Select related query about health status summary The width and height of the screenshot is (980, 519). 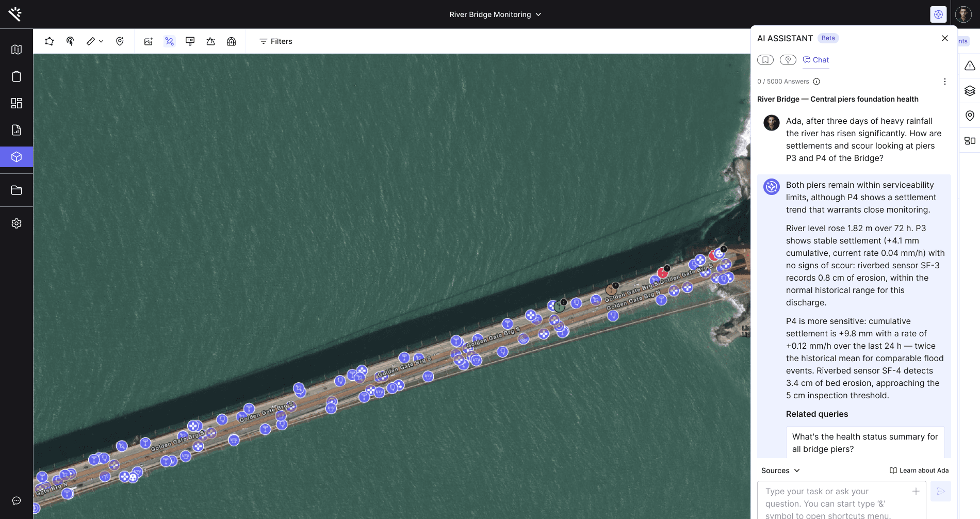(865, 443)
